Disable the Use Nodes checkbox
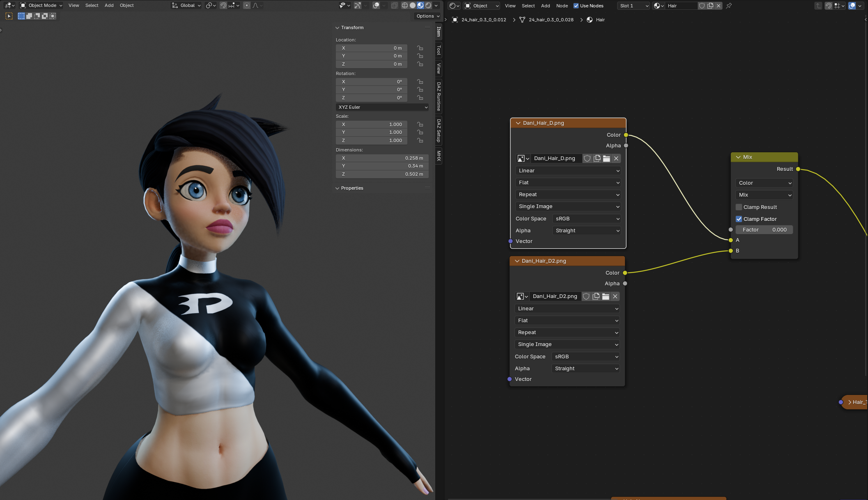Viewport: 868px width, 500px height. (576, 6)
